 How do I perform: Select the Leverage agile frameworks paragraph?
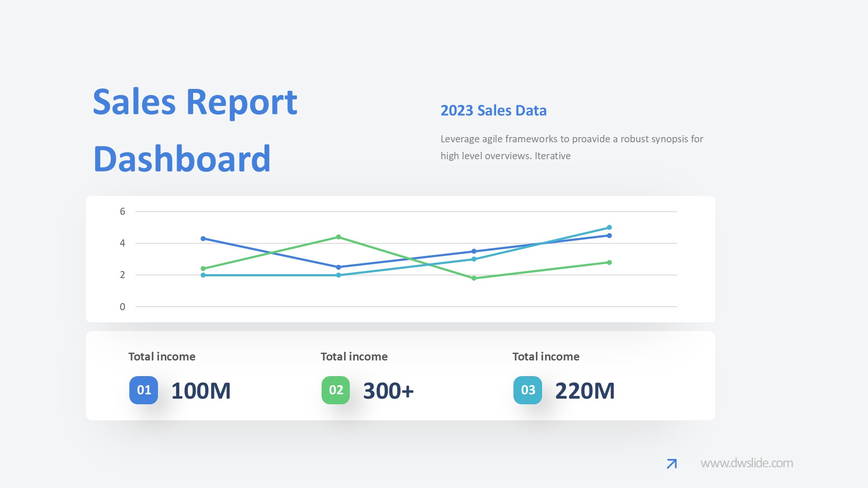tap(572, 147)
